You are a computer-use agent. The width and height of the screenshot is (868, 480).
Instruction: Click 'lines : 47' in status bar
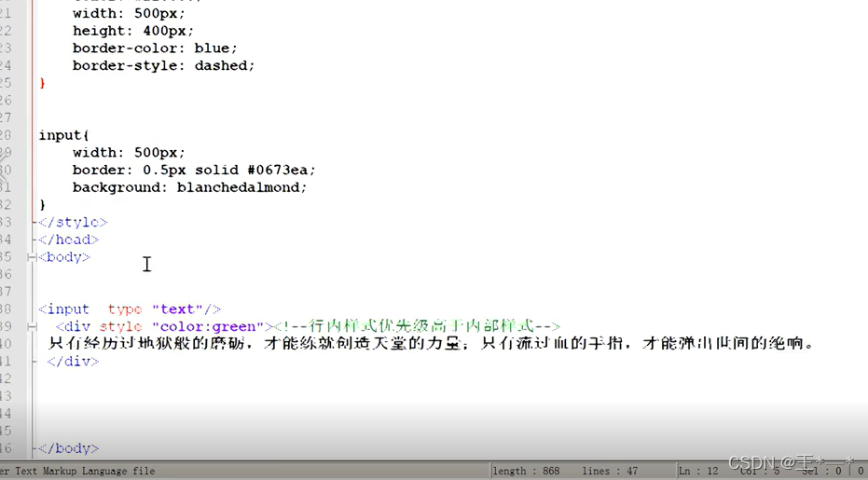click(610, 471)
